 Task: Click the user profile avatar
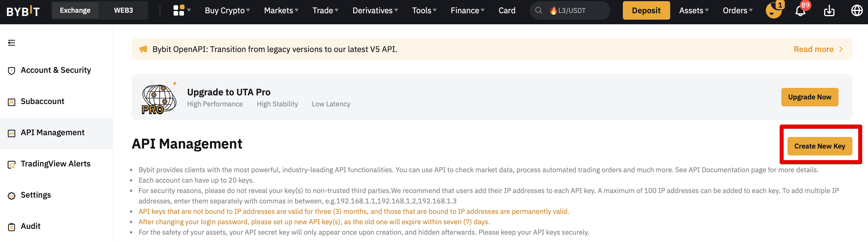pyautogui.click(x=773, y=11)
